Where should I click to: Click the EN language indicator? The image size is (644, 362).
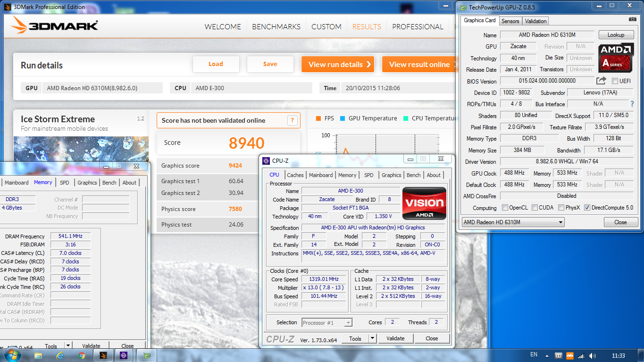point(534,354)
